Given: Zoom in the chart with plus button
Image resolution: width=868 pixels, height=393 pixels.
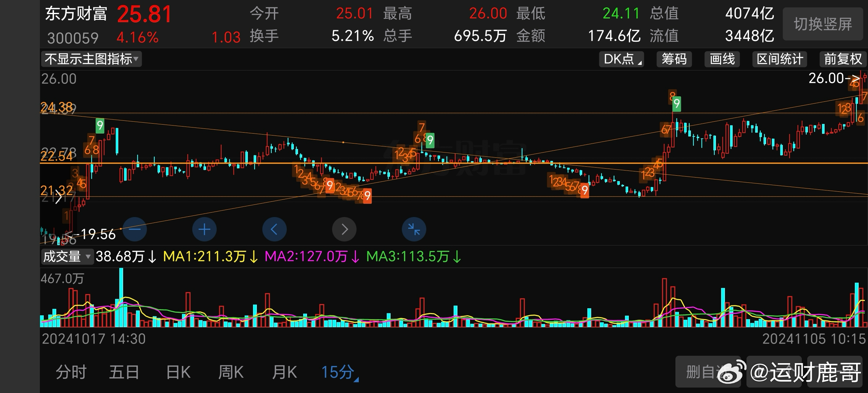Looking at the screenshot, I should pos(204,230).
